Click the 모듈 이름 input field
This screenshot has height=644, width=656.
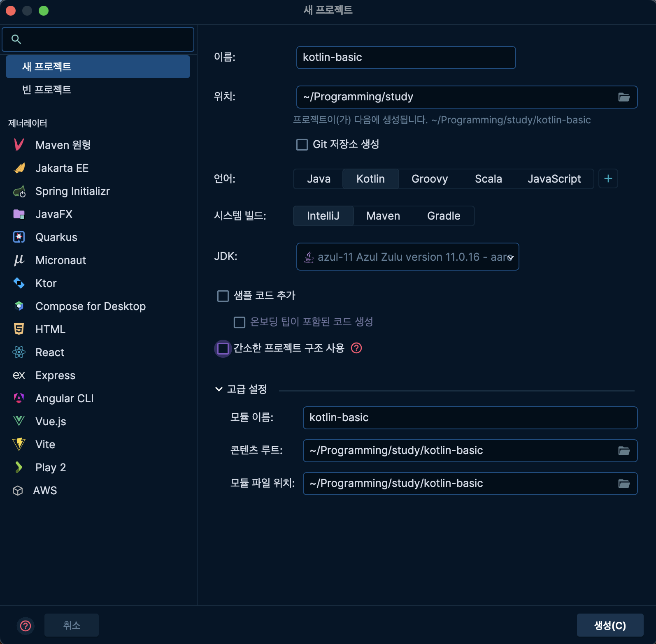tap(470, 418)
